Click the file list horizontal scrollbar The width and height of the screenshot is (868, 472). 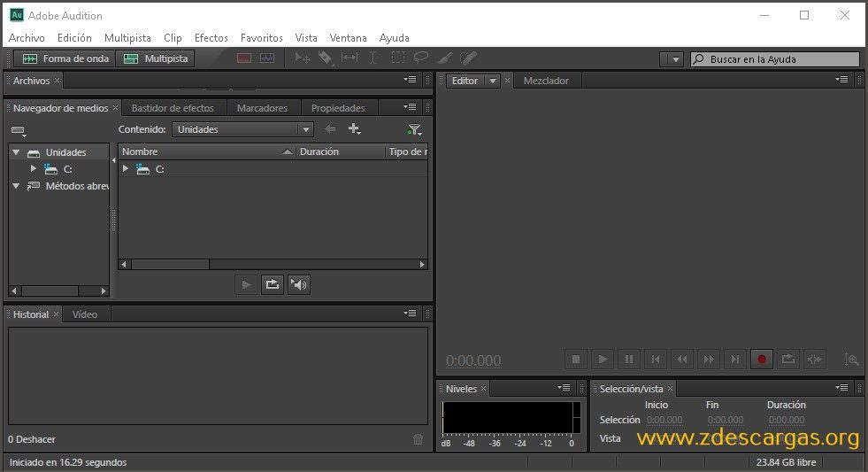tap(273, 264)
